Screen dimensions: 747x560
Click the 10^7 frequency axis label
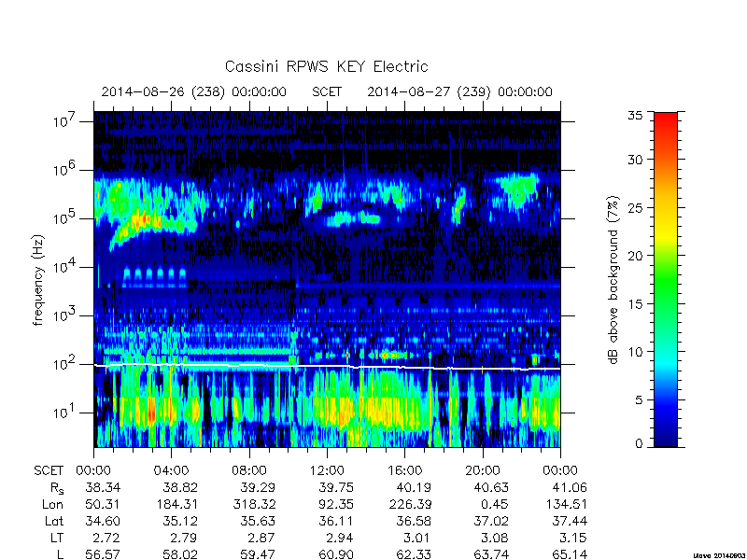(x=65, y=120)
